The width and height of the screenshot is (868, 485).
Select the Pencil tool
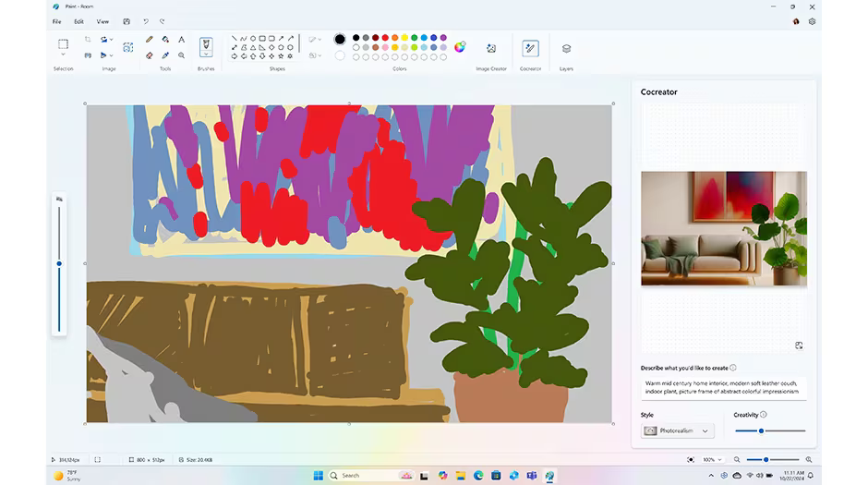[x=150, y=40]
